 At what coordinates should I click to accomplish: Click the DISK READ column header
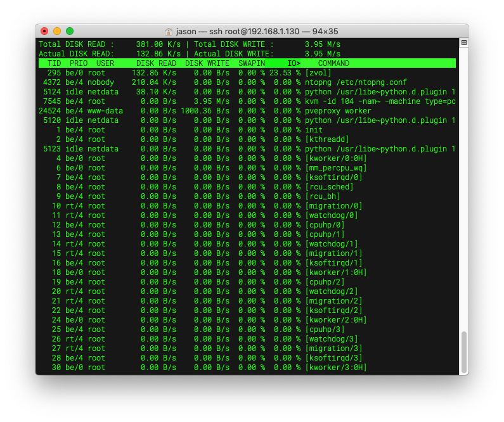point(156,63)
